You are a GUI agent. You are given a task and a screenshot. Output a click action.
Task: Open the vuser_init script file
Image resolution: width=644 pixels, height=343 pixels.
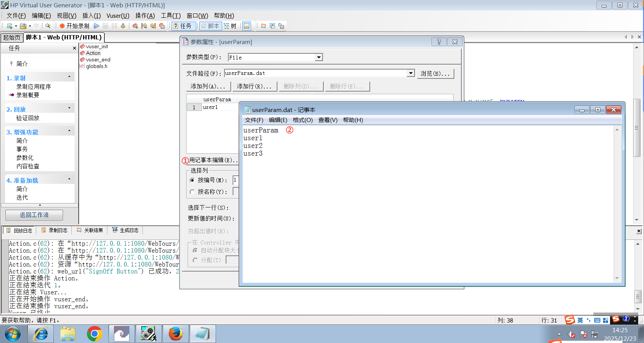pyautogui.click(x=97, y=46)
